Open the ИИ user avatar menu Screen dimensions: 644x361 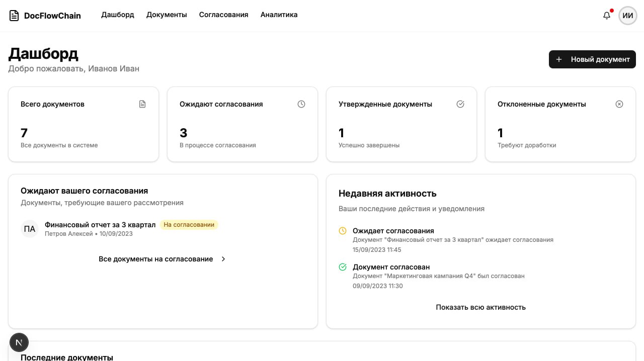[627, 16]
